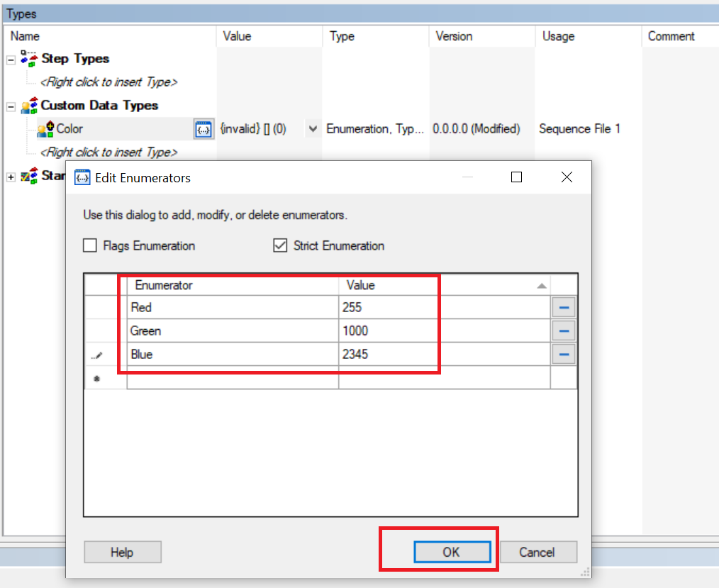Enable the Flags Enumeration checkbox

pyautogui.click(x=90, y=246)
